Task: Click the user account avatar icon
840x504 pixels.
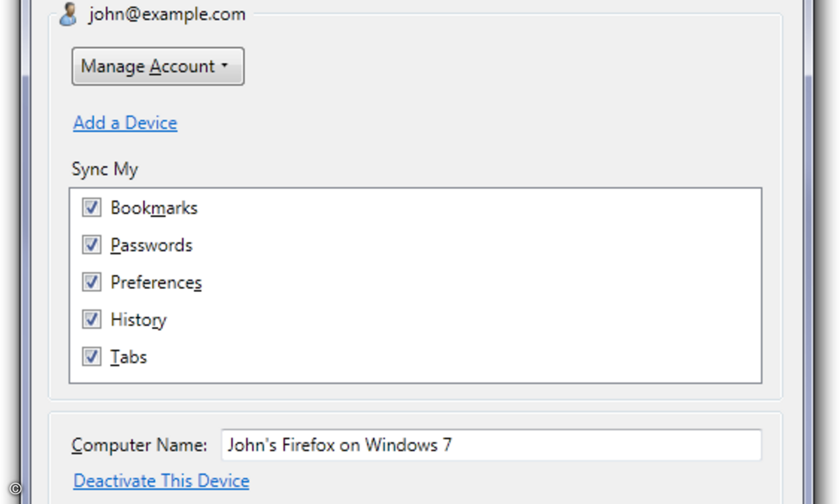Action: 68,14
